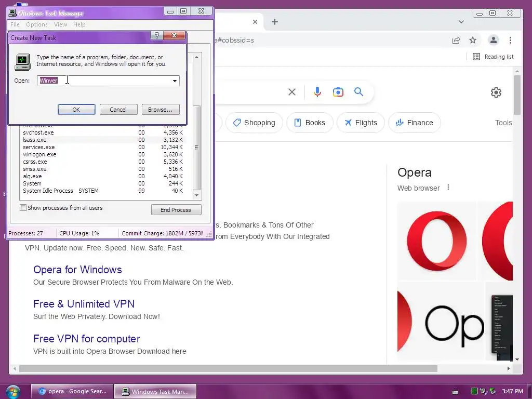
Task: Click the share page icon in Chrome
Action: click(456, 41)
